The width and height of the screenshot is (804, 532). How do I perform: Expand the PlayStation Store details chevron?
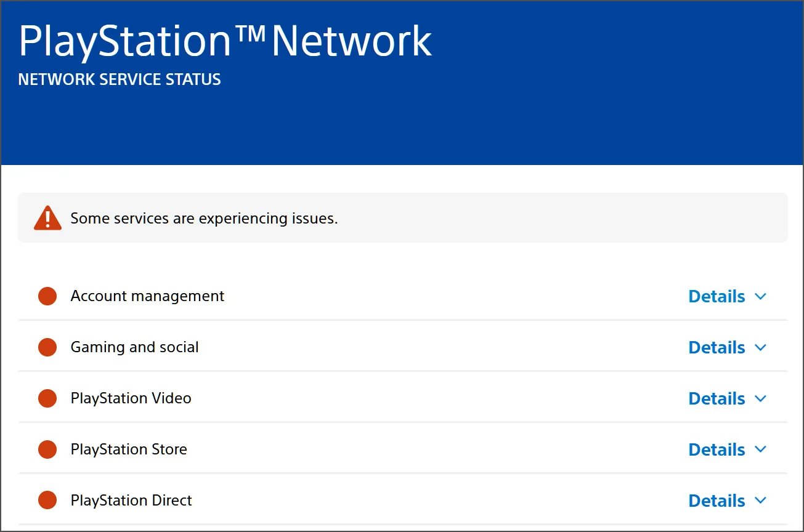click(x=760, y=449)
